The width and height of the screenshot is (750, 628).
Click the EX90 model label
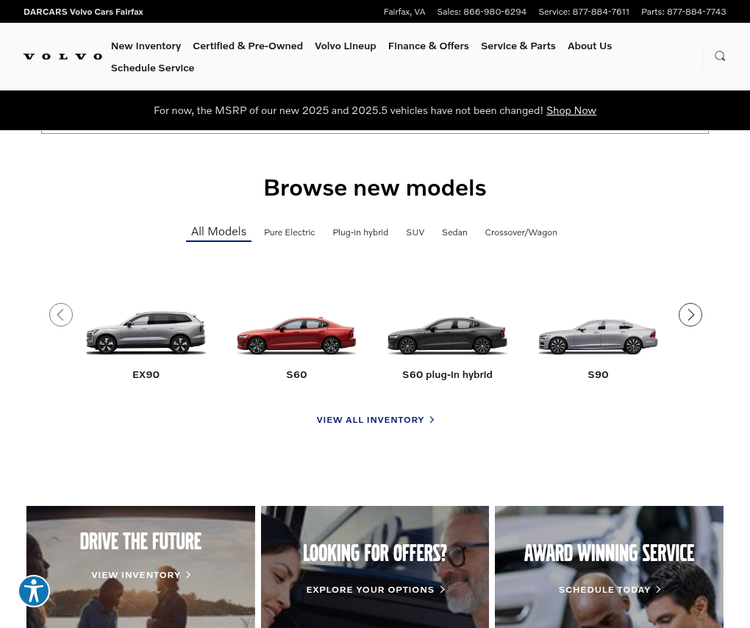(146, 375)
